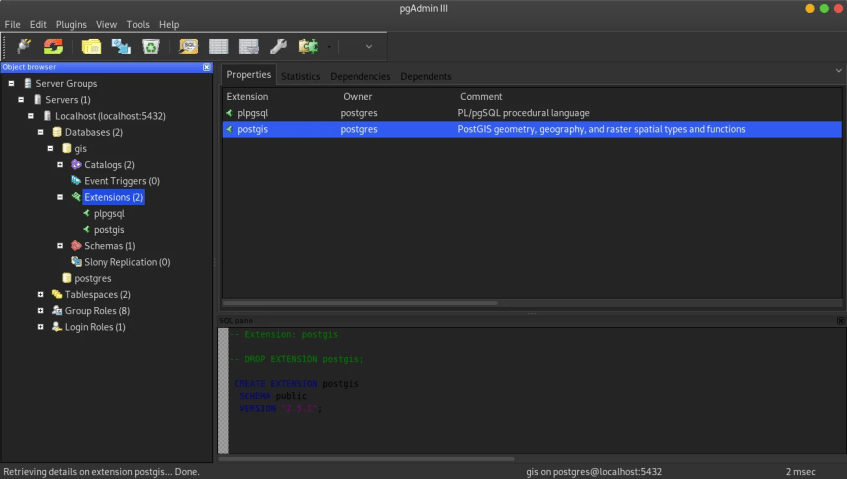Open the Tools menu
Viewport: 847px width, 479px height.
click(x=138, y=24)
